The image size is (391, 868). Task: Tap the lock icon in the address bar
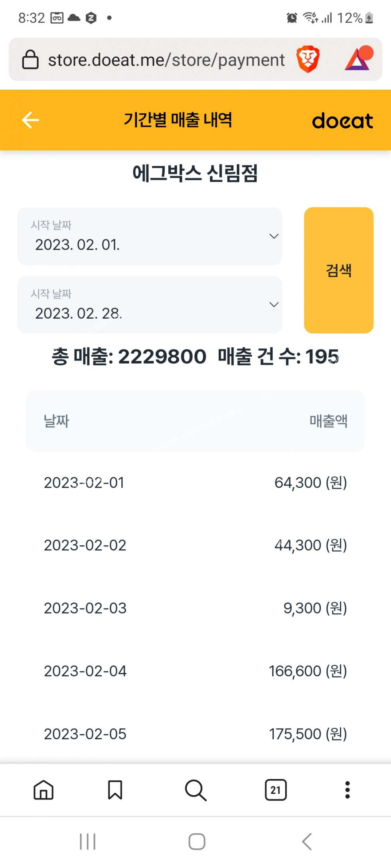click(x=30, y=60)
